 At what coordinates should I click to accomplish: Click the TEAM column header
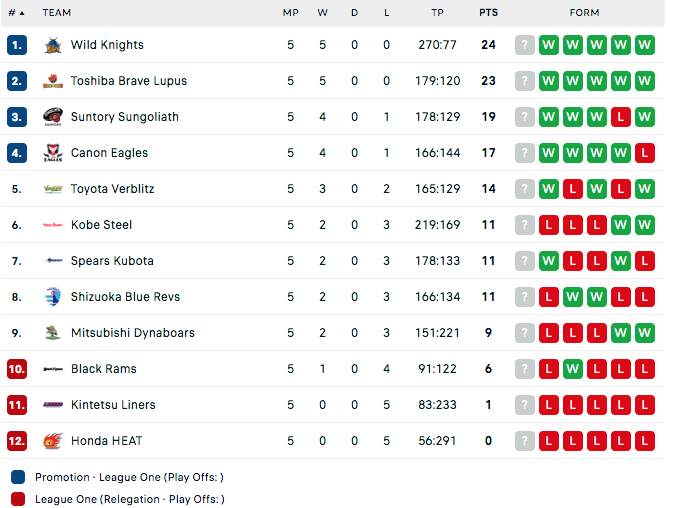pos(57,13)
